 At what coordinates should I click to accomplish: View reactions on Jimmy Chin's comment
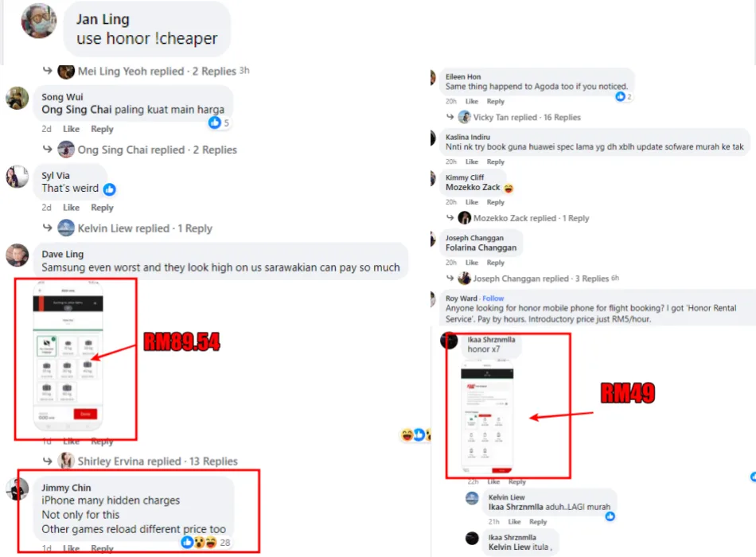coord(205,543)
